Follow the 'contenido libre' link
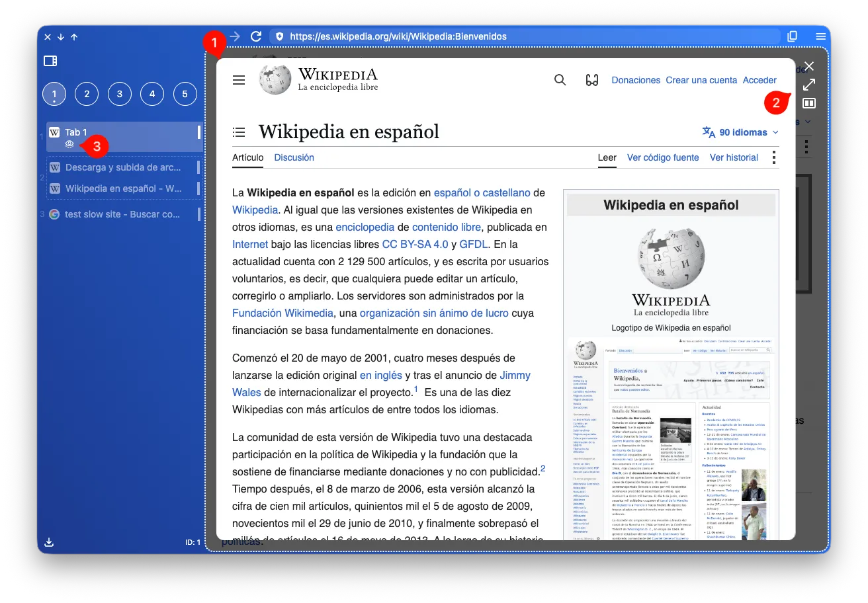868x603 pixels. click(x=447, y=227)
